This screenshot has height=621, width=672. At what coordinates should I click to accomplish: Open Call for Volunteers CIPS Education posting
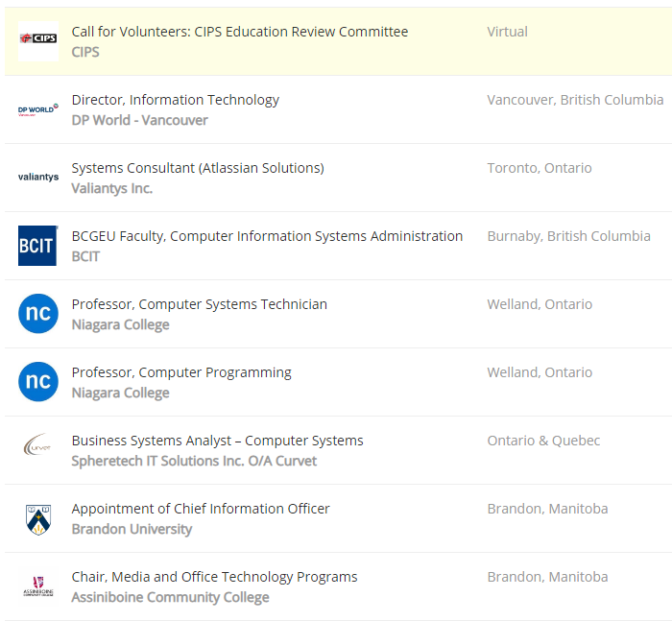coord(239,32)
